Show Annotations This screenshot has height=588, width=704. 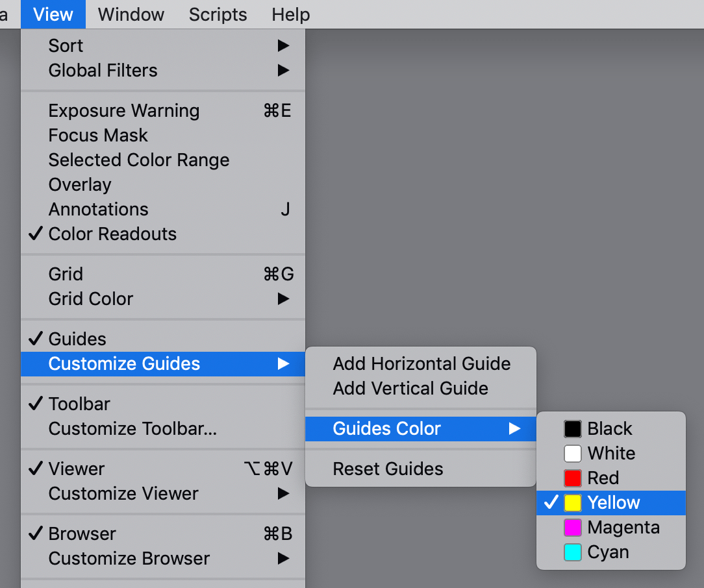click(163, 210)
